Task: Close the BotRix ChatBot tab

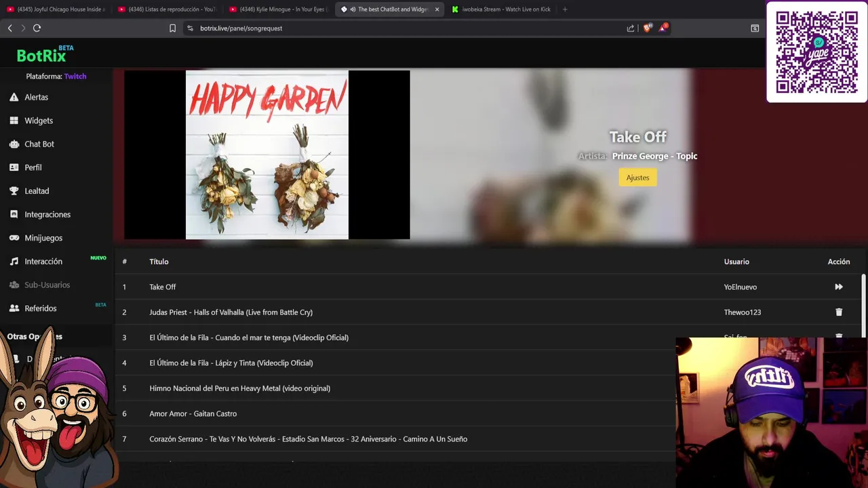Action: tap(437, 9)
